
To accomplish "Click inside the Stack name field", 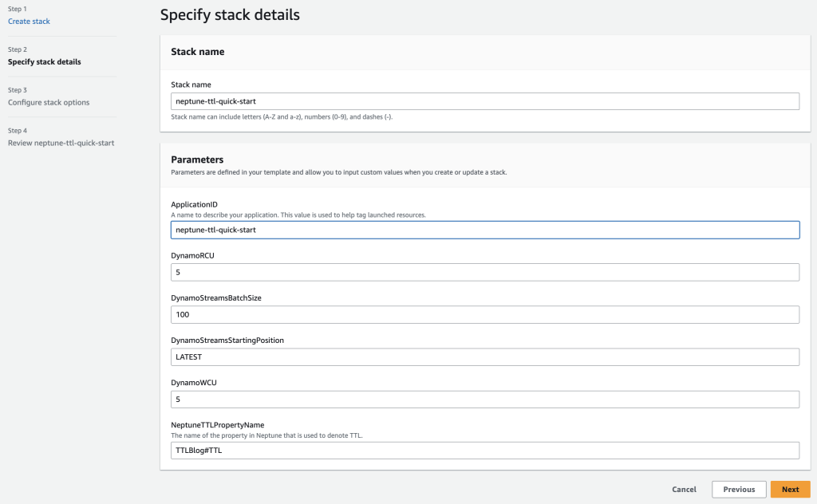I will click(483, 100).
